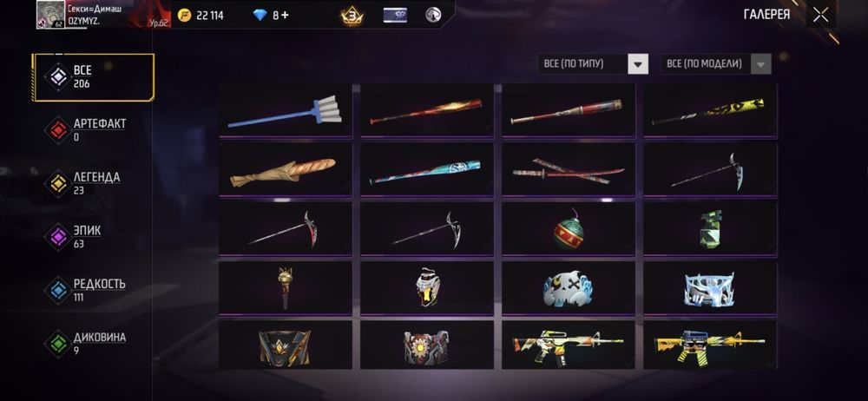Select the broom melee skin thumbnail

285,111
